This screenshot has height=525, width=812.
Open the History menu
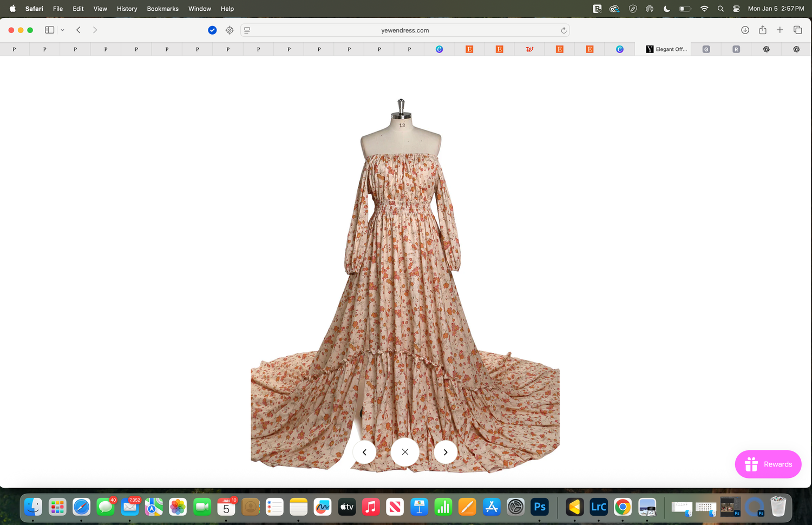127,9
